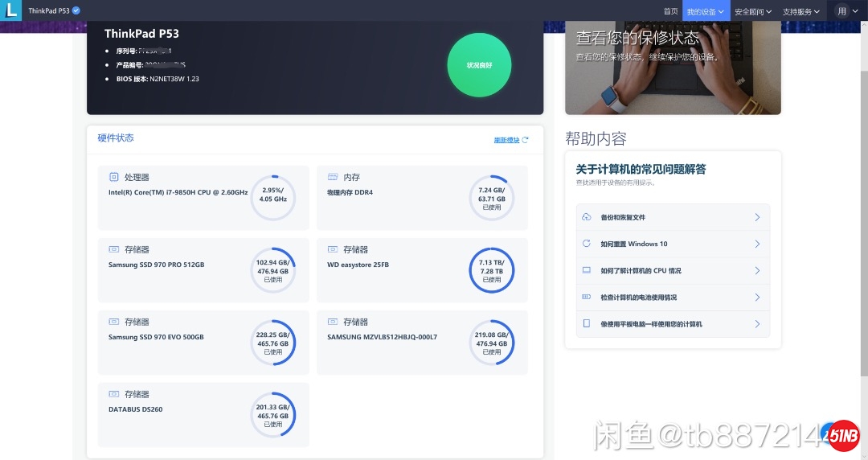Click the tablet icon beside 像使用平板电脑一样使用您的计算机
Viewport: 868px width, 460px height.
(587, 323)
